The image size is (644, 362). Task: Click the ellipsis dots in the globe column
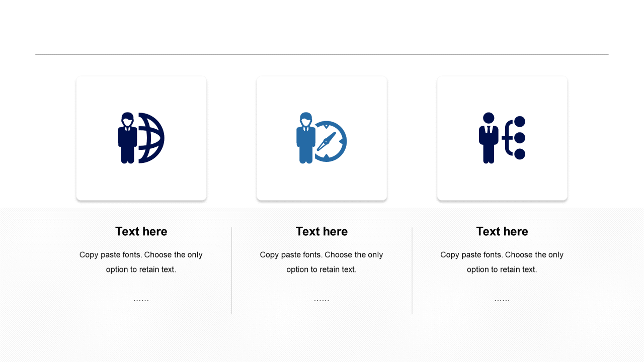[141, 300]
